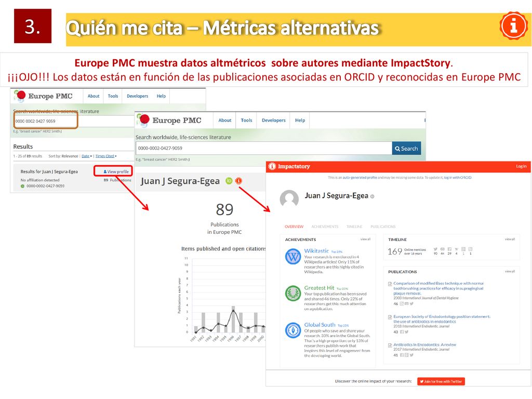
Task: Click Results for Juan J Segura-Egea text
Action: [49, 171]
